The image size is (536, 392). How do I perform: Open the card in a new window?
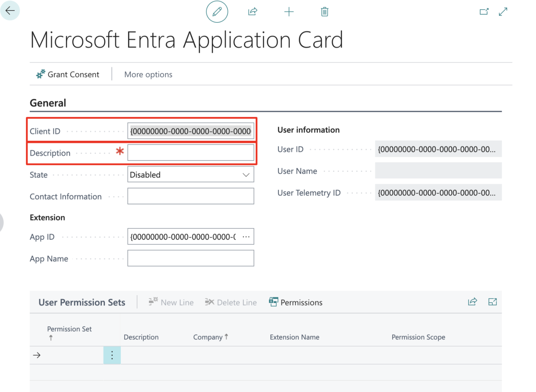[484, 12]
